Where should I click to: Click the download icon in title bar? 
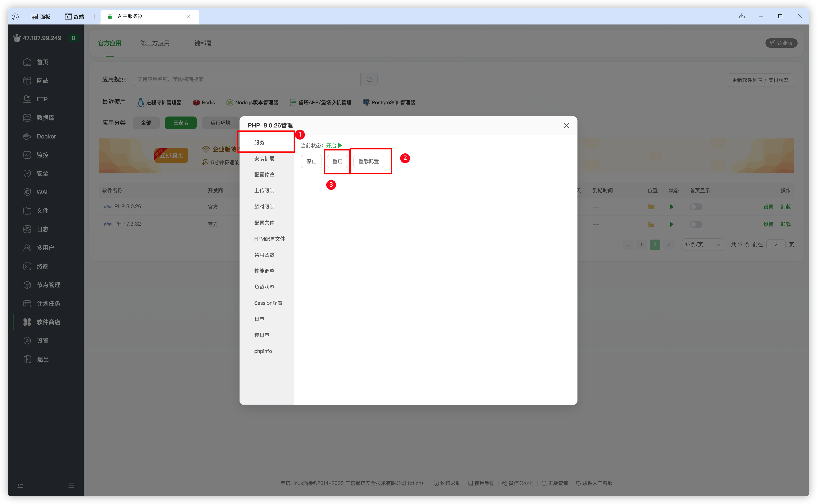point(742,16)
